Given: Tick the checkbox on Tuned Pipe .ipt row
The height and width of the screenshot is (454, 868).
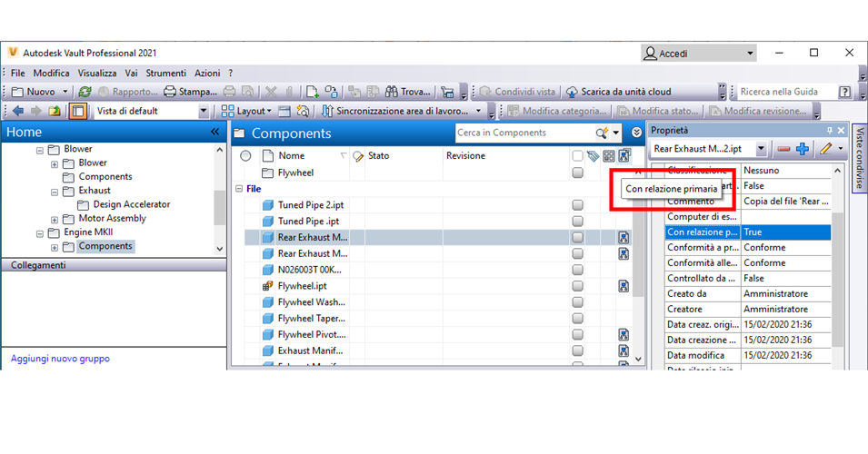Looking at the screenshot, I should click(577, 222).
